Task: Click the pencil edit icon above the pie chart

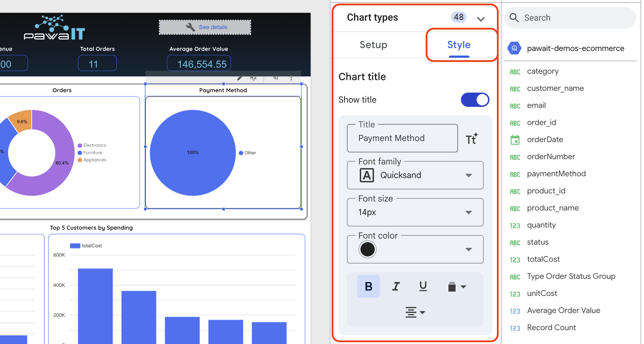Action: tap(240, 78)
